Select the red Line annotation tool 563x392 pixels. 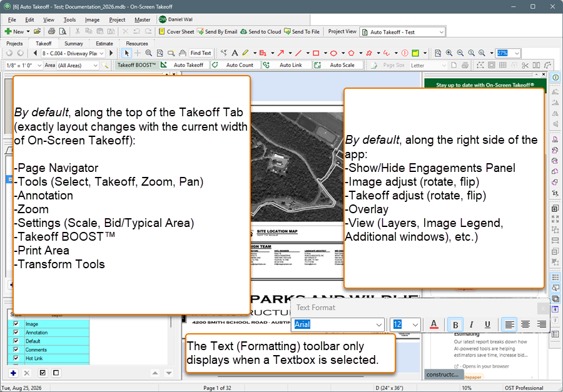click(298, 53)
